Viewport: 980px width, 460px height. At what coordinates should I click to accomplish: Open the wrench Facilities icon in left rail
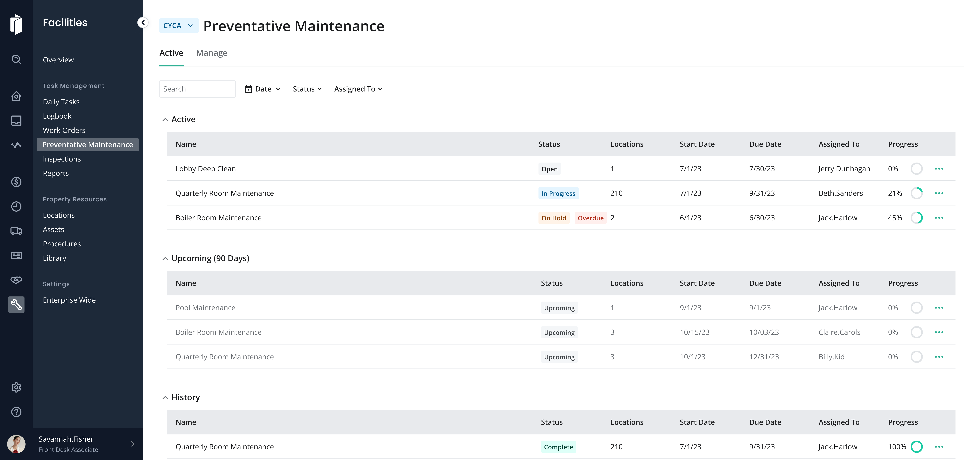[x=16, y=304]
